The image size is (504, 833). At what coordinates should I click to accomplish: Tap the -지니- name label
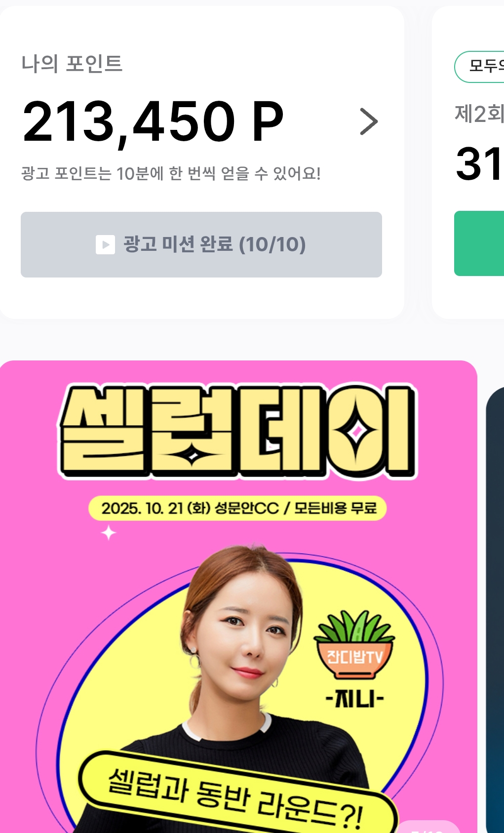(x=355, y=699)
